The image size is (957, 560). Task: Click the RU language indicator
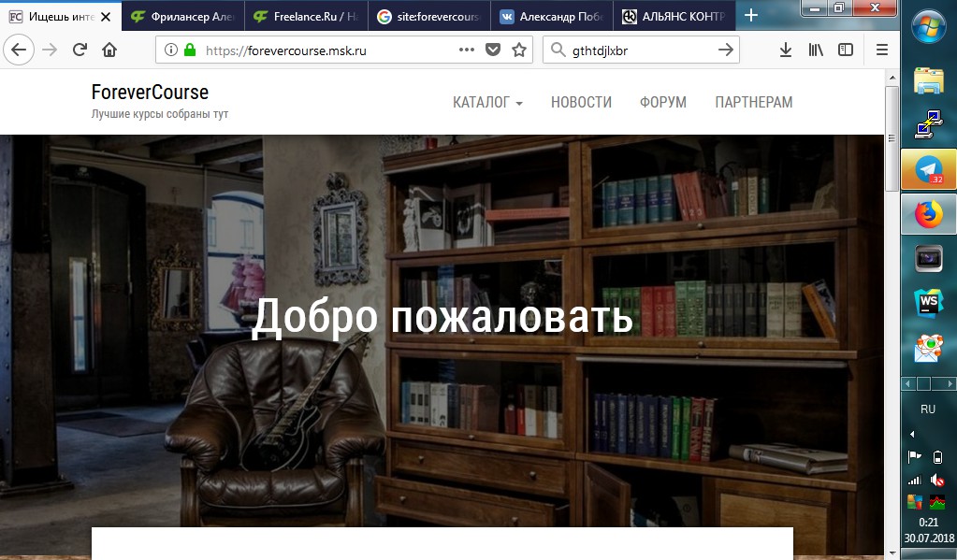click(x=928, y=409)
